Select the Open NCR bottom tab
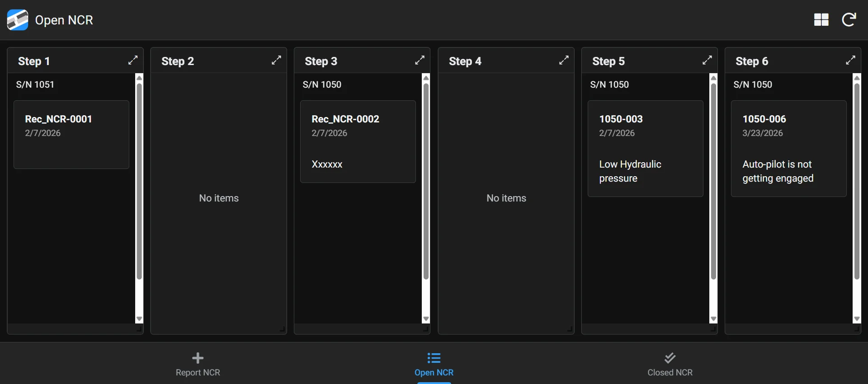The width and height of the screenshot is (868, 384). point(434,364)
